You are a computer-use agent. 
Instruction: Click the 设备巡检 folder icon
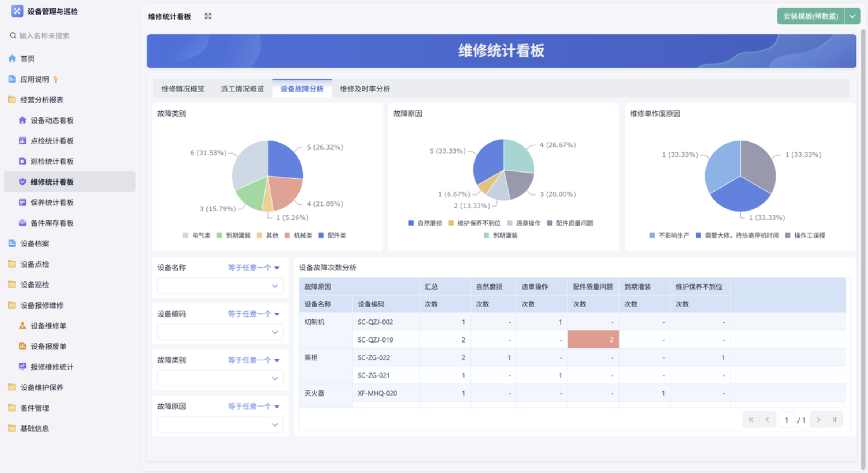click(x=12, y=284)
